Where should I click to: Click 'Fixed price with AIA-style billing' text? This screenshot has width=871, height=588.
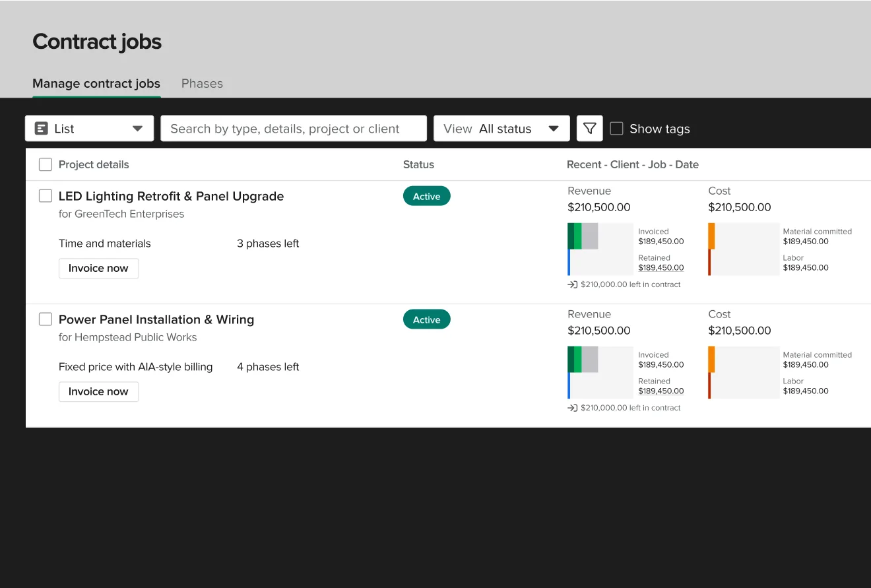point(136,367)
